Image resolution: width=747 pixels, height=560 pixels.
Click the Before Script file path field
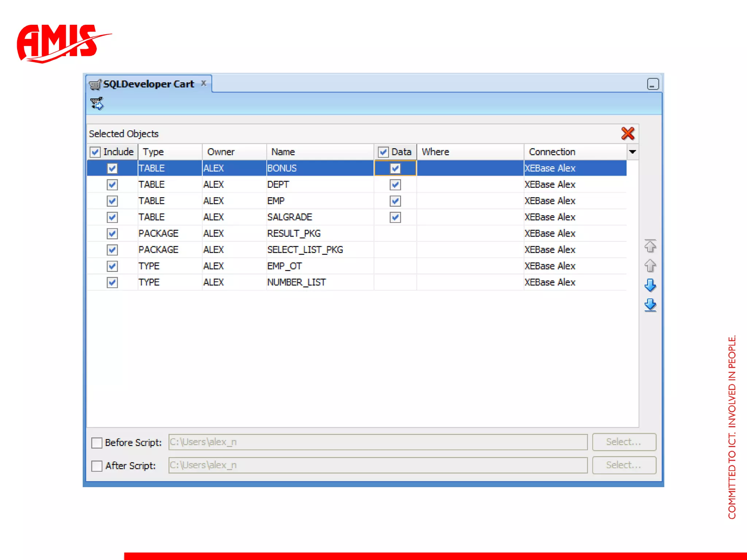(x=378, y=442)
